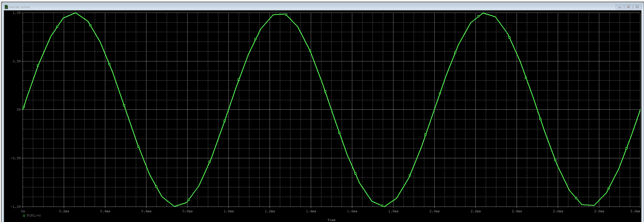Click the -0.5V y-axis label
This screenshot has width=644, height=222.
point(16,158)
